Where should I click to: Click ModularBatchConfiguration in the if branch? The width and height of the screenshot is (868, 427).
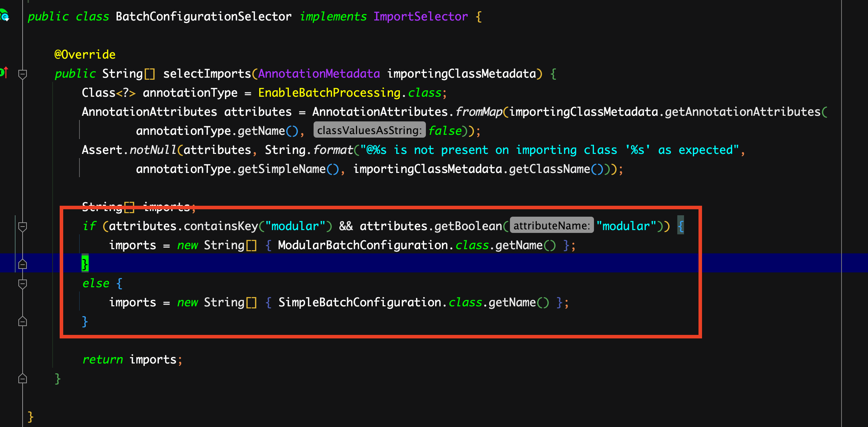pyautogui.click(x=363, y=245)
